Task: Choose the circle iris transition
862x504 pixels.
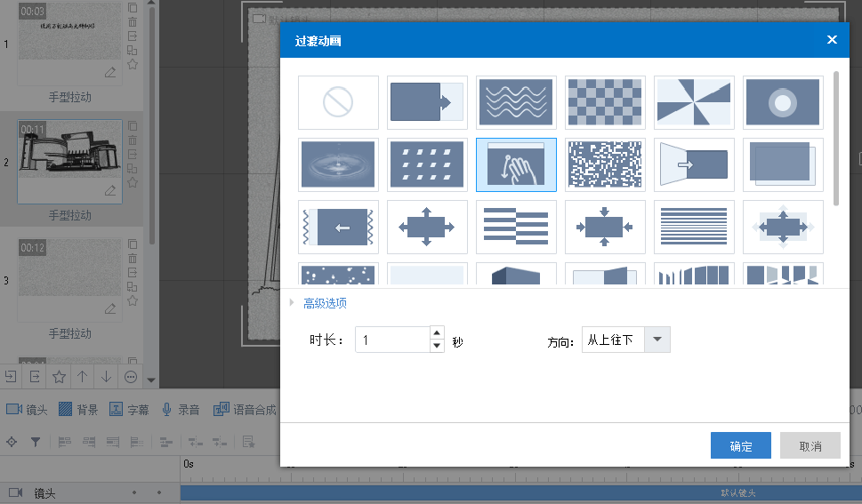Action: (783, 102)
